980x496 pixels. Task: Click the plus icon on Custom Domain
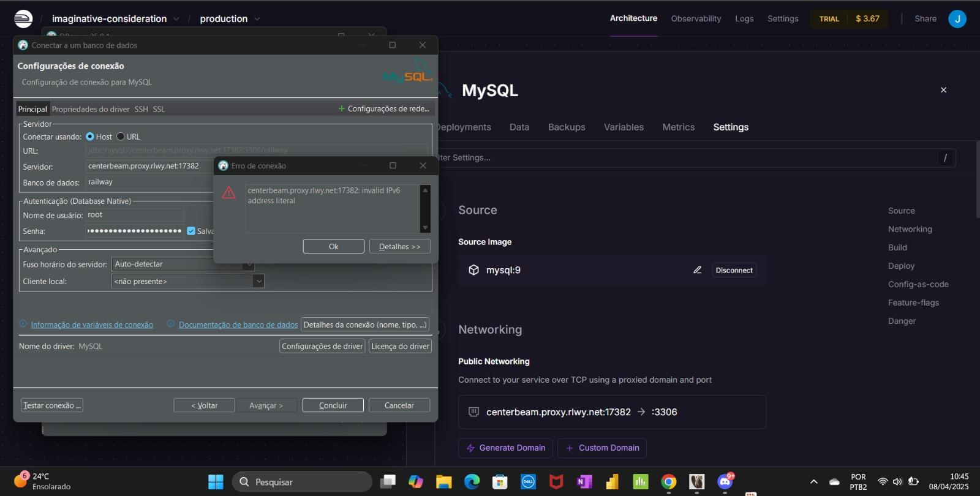coord(570,448)
